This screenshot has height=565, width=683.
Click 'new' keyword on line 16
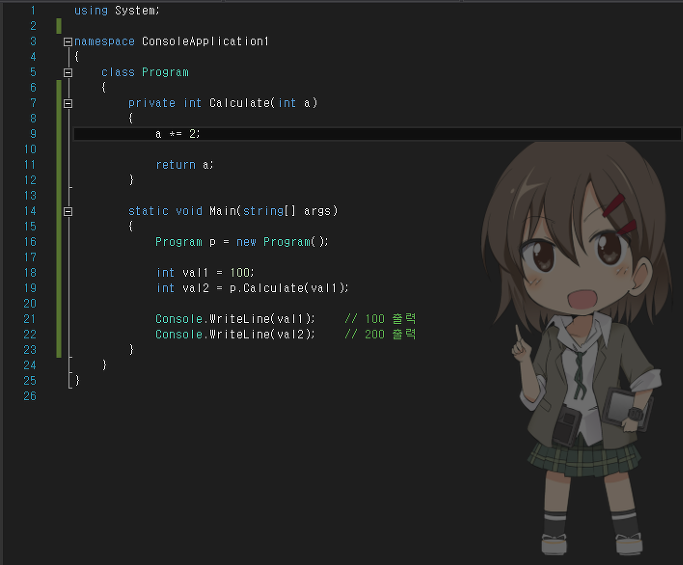(x=246, y=242)
